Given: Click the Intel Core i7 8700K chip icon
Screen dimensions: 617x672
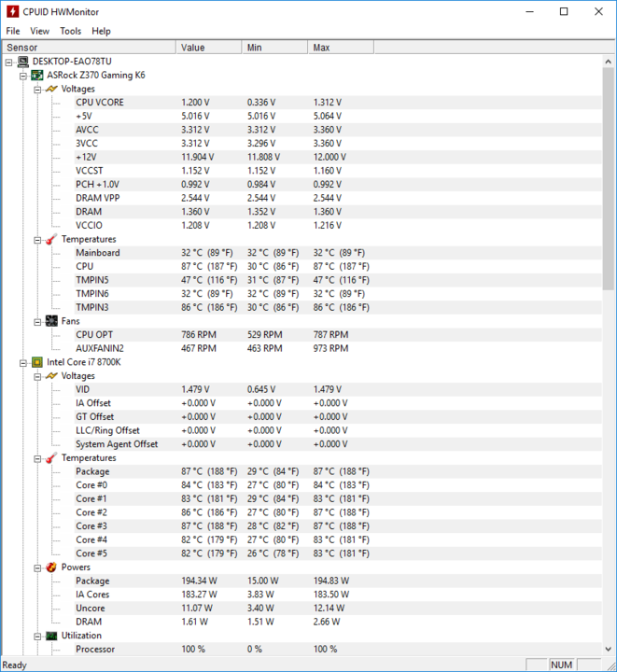Looking at the screenshot, I should click(x=37, y=362).
